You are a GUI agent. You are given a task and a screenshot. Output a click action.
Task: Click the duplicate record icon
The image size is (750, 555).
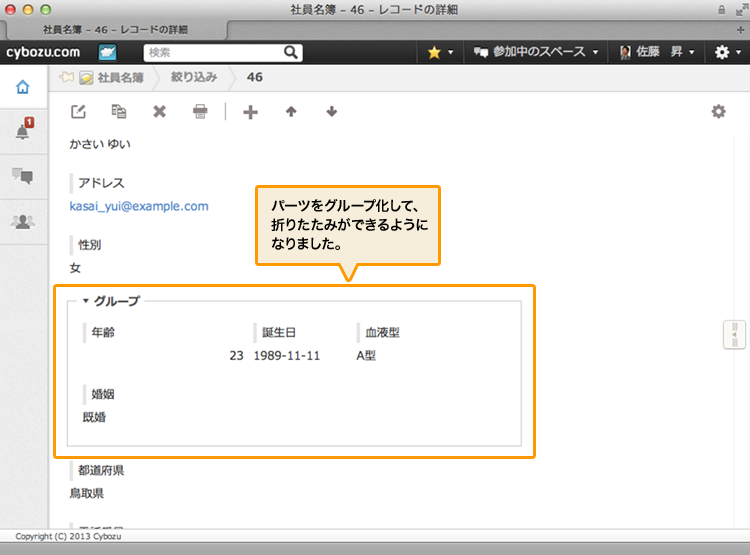[x=119, y=112]
